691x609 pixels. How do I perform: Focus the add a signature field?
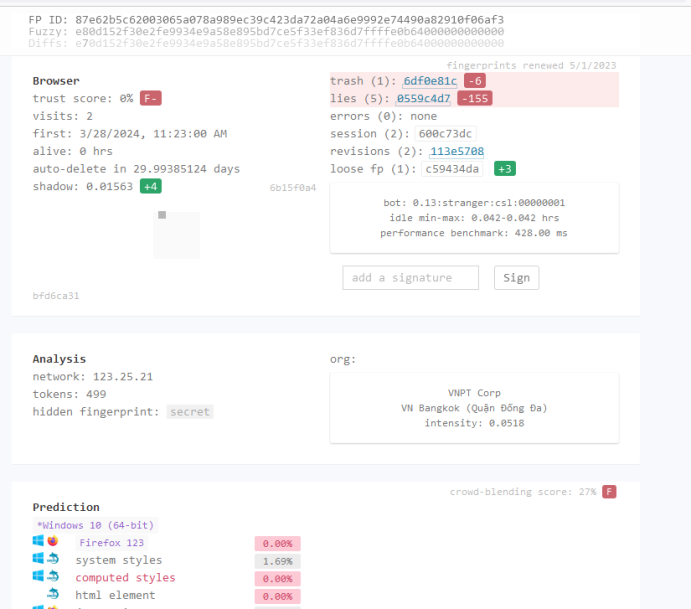(x=410, y=278)
